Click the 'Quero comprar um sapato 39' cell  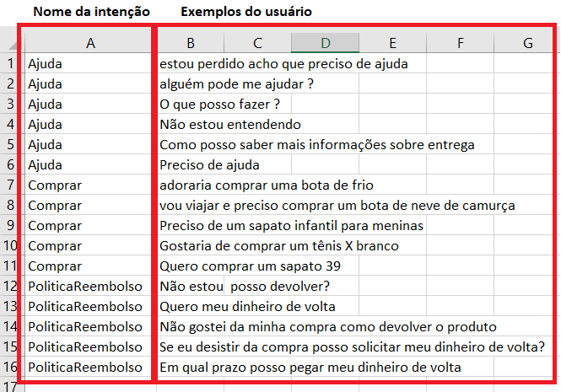250,266
